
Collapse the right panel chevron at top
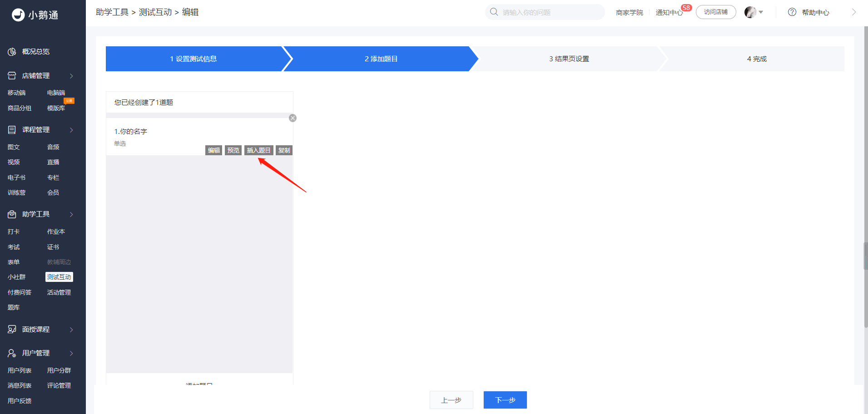click(854, 12)
